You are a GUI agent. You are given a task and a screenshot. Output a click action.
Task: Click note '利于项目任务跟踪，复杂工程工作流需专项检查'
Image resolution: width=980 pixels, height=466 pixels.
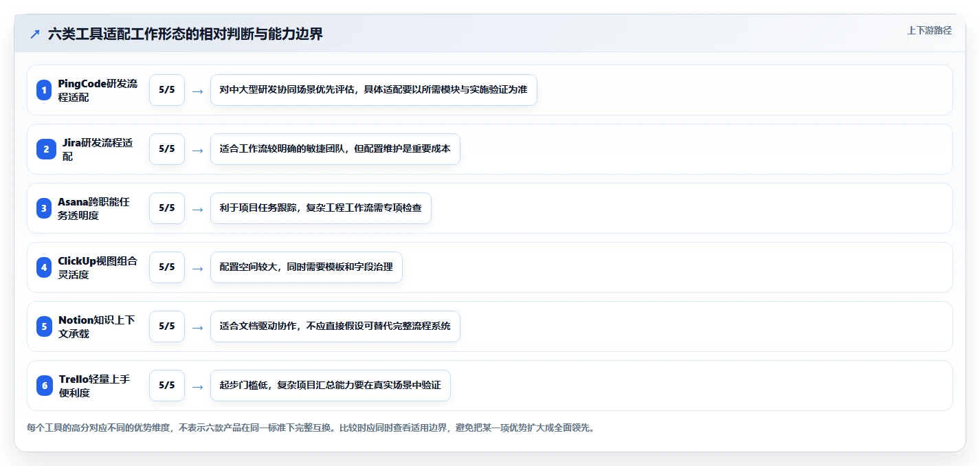coord(321,208)
